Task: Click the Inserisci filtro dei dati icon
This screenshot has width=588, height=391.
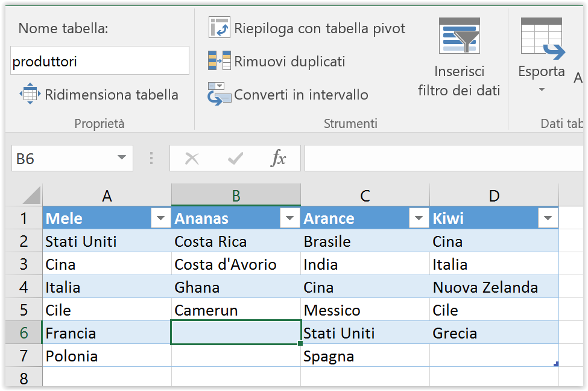Action: click(460, 36)
